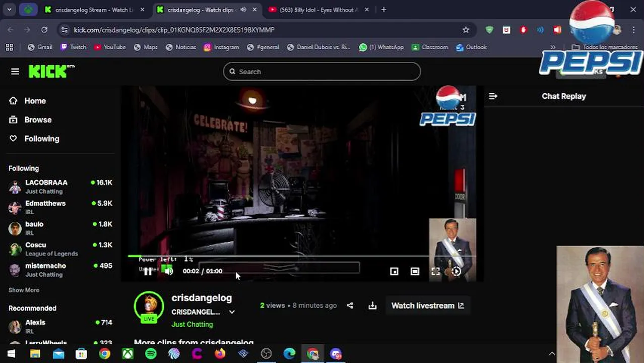
Task: Open mistermacho followed channel
Action: click(x=60, y=270)
